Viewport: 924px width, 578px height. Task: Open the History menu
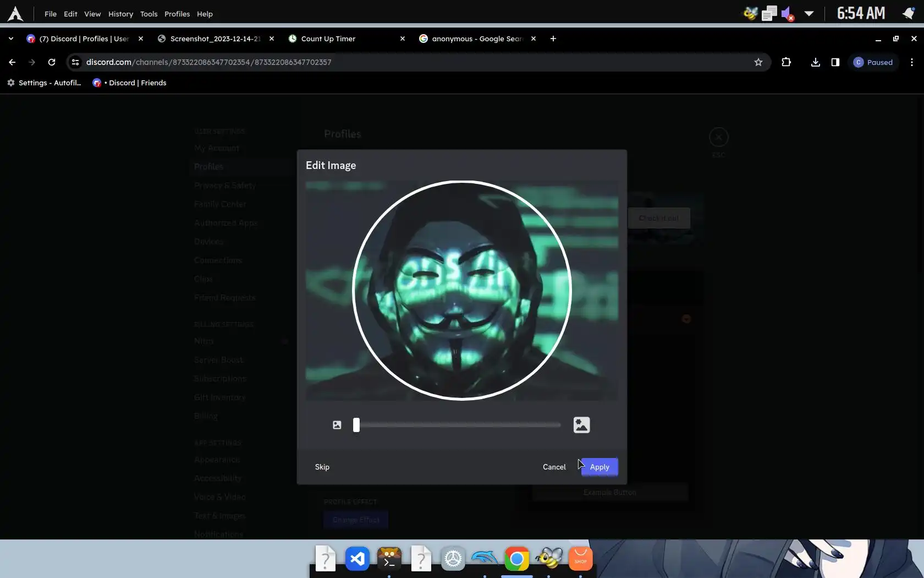tap(120, 14)
